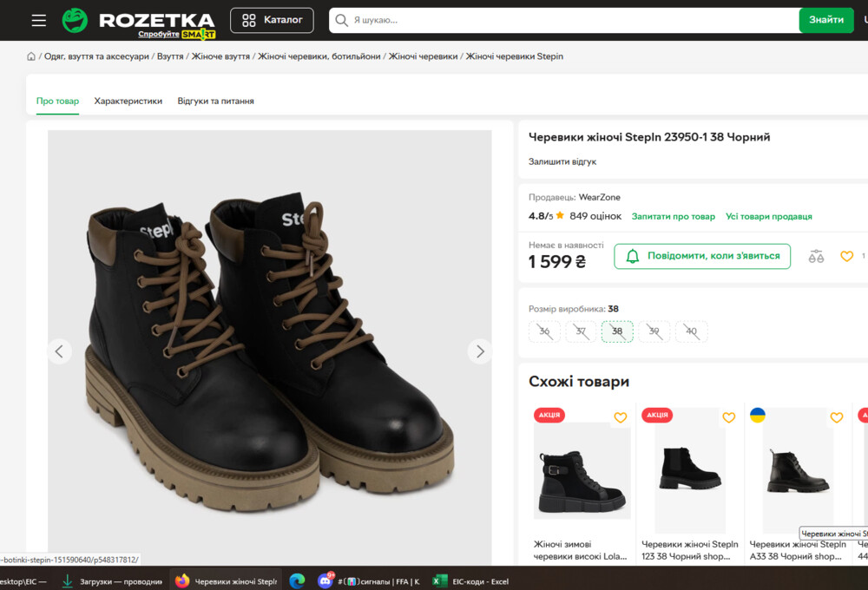Click the compare scales icon
Screen dimensions: 868x590
click(x=816, y=256)
